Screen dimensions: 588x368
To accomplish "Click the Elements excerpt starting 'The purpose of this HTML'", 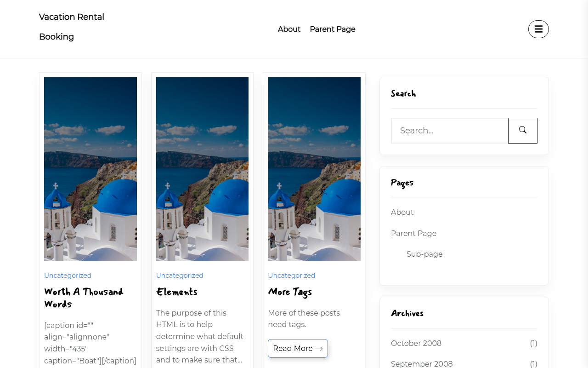I will (200, 336).
